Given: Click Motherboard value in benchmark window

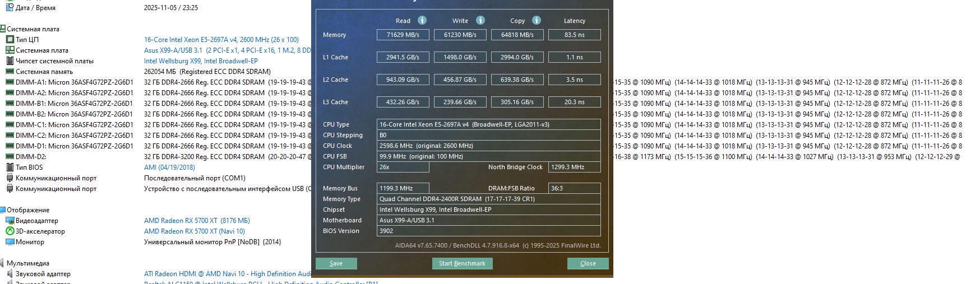Looking at the screenshot, I should [x=489, y=220].
